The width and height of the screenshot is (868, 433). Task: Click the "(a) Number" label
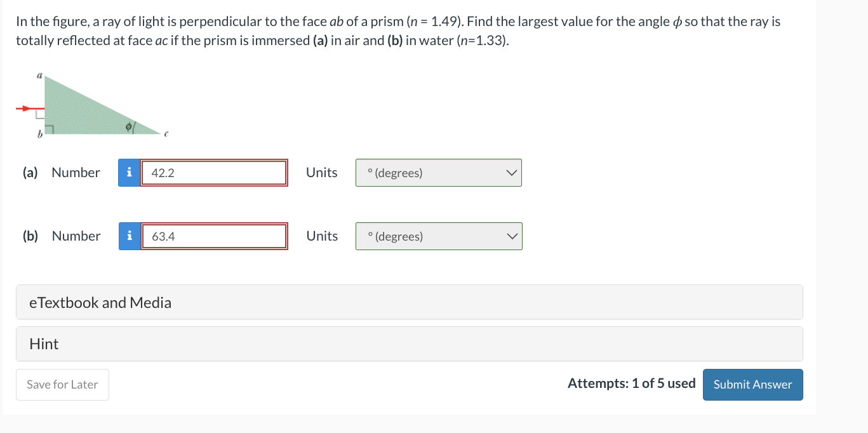point(62,173)
